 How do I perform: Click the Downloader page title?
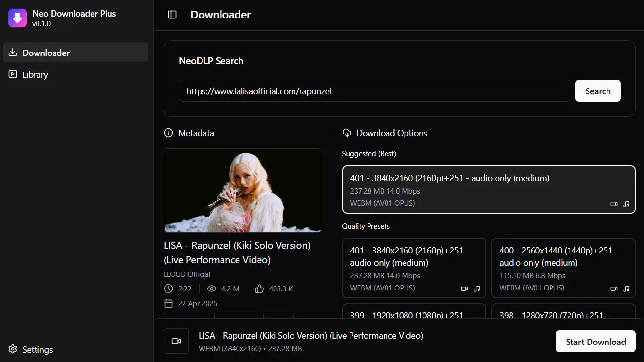point(221,15)
